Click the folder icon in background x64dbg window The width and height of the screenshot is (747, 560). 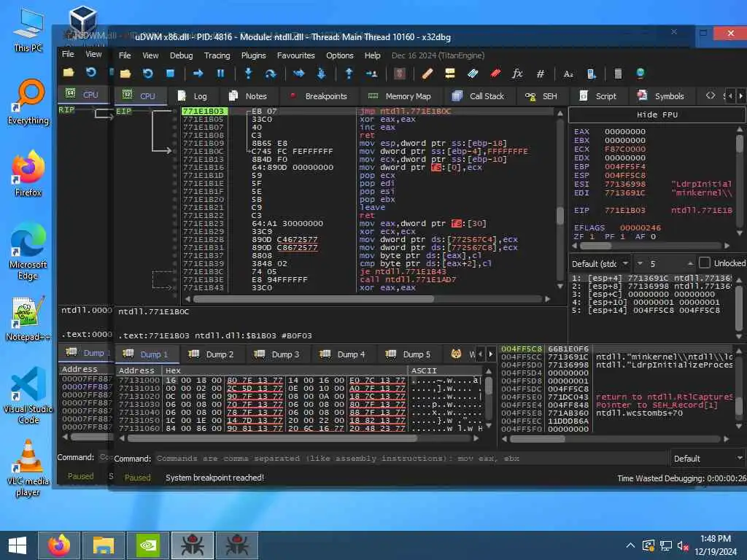tap(69, 72)
